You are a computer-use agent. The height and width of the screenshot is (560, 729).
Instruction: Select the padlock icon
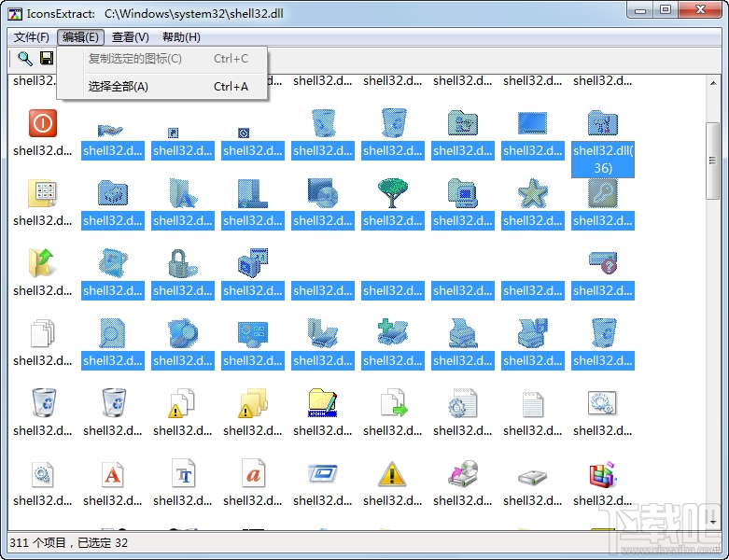point(182,263)
